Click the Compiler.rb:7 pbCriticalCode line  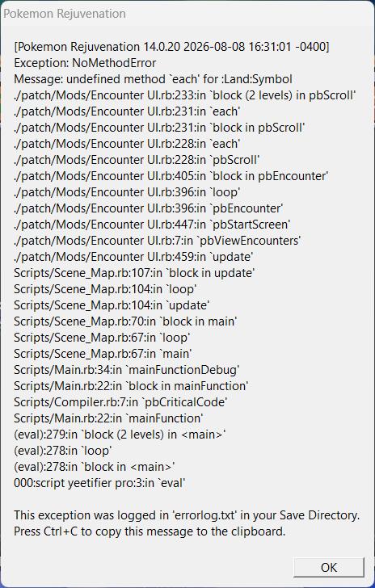pyautogui.click(x=120, y=401)
